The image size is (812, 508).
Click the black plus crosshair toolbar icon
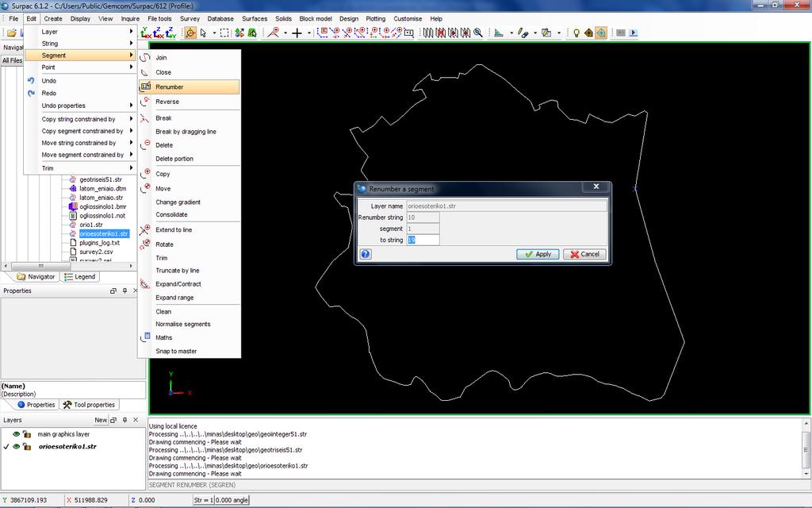(x=297, y=33)
